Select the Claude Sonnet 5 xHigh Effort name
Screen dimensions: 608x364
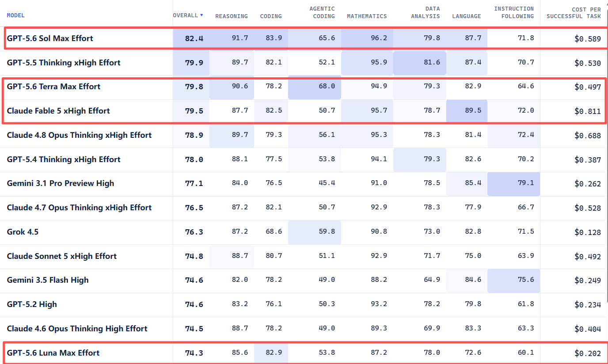(62, 256)
